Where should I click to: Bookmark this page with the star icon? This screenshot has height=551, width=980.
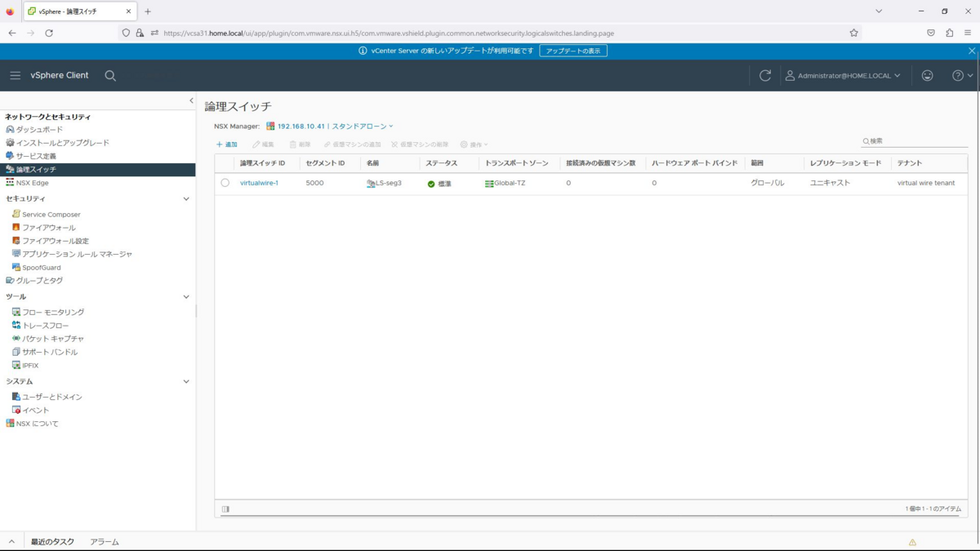point(853,33)
